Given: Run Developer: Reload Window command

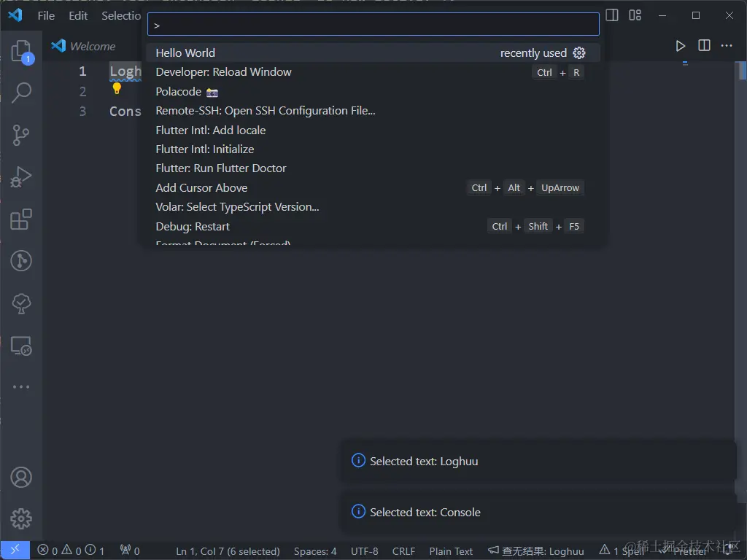Looking at the screenshot, I should click(373, 72).
